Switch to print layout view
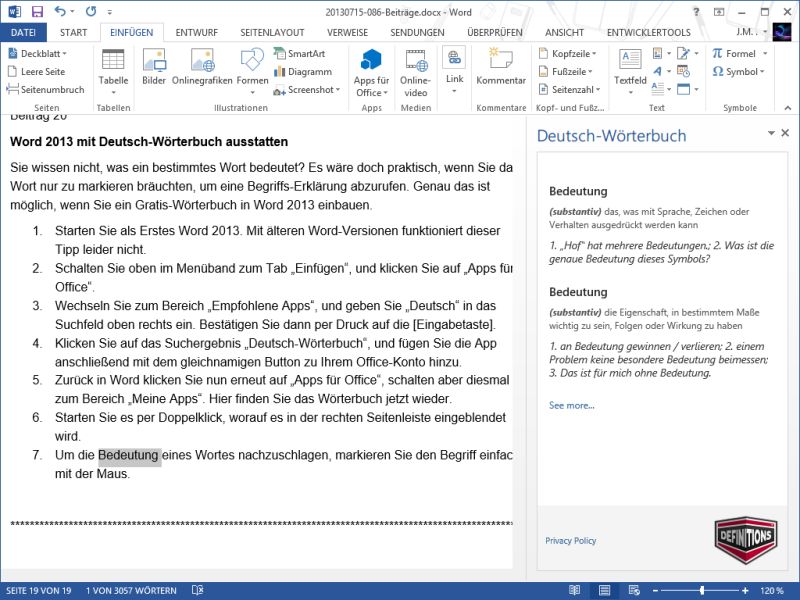Screen dimensions: 800x600 coord(605,590)
